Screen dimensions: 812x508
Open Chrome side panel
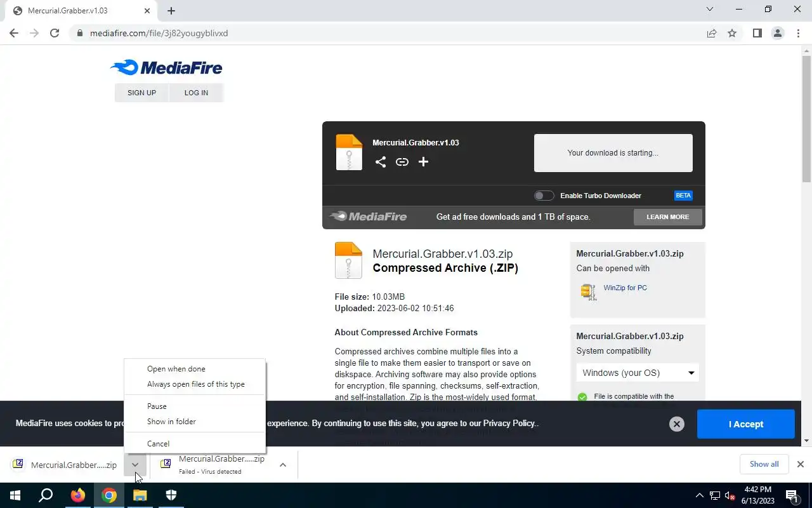(x=757, y=33)
